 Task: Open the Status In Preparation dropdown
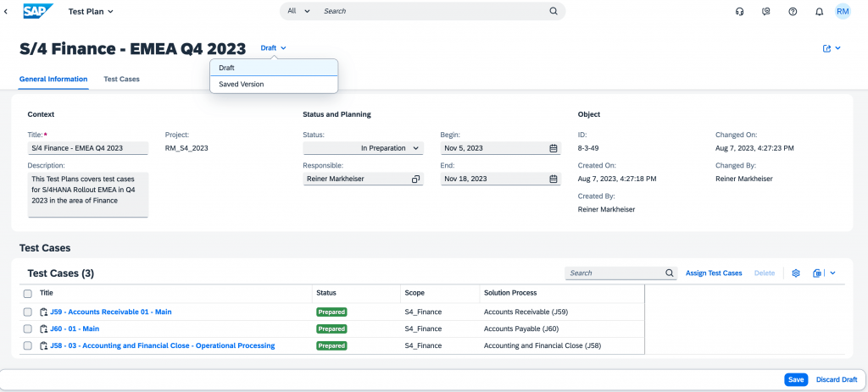(363, 148)
